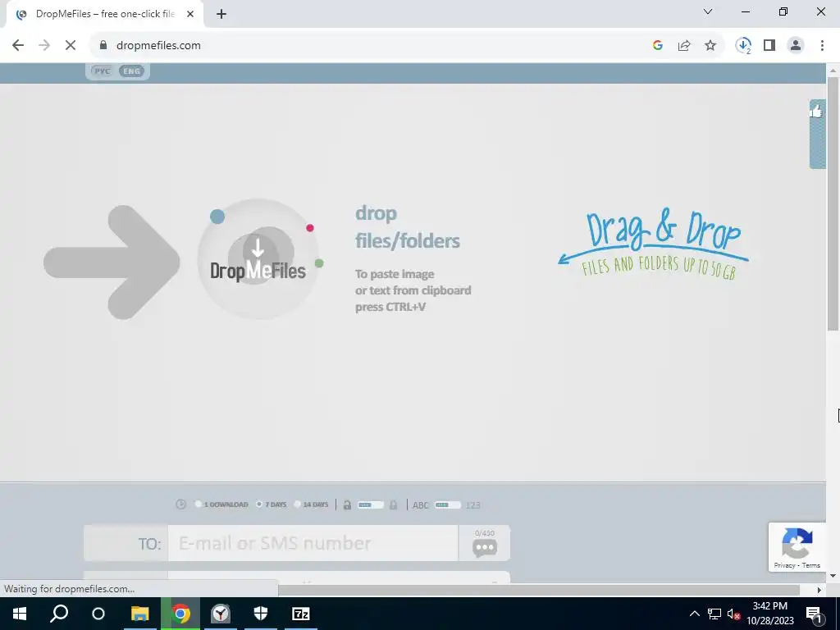Share this page icon
This screenshot has width=840, height=630.
coord(684,46)
